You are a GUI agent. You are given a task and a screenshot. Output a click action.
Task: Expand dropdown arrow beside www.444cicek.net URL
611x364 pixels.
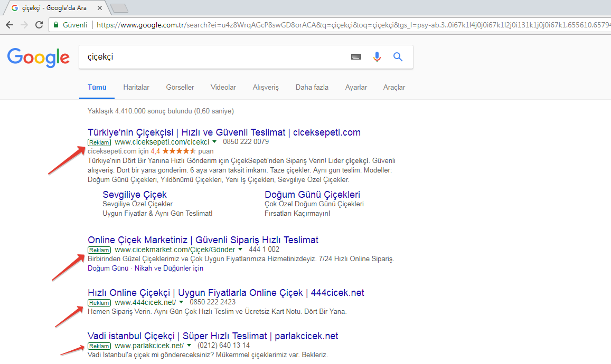(181, 302)
